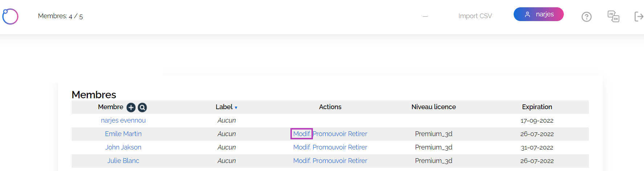The image size is (644, 171).
Task: Open narjes profile button
Action: pyautogui.click(x=538, y=14)
